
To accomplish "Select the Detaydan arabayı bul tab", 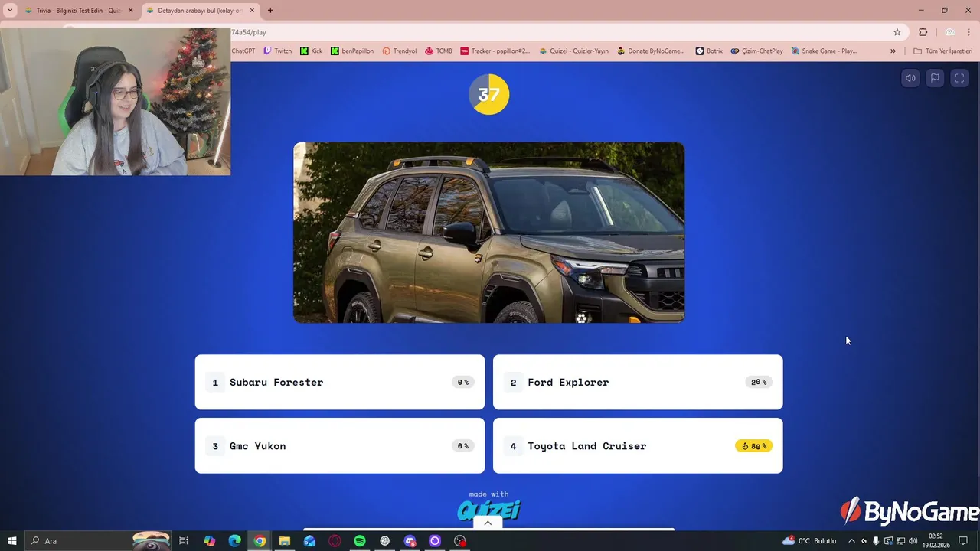I will [x=201, y=11].
